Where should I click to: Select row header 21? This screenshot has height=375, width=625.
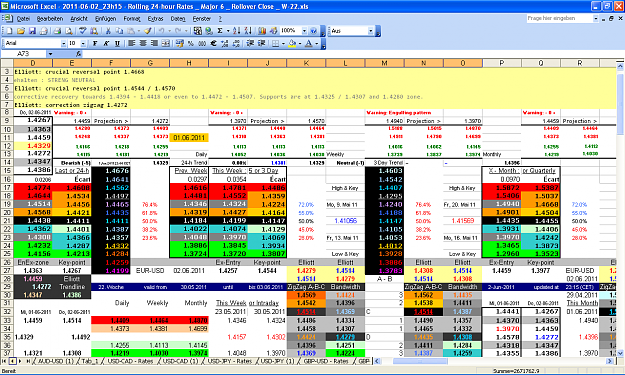click(x=7, y=221)
